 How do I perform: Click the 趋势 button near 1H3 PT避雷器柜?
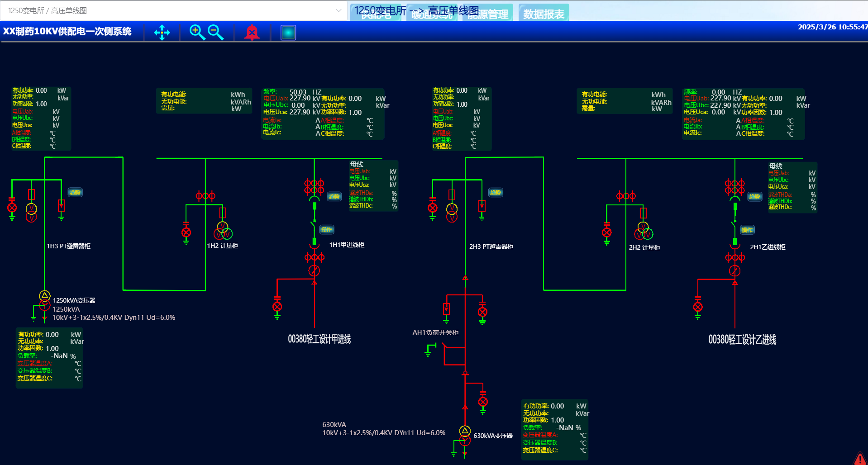[x=75, y=193]
